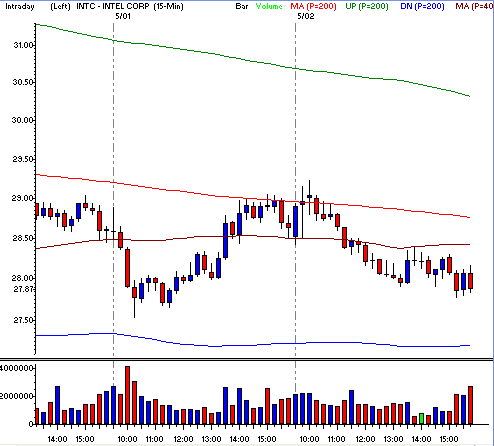Screen dimensions: 494x446
Task: Click the 27.87 last price label
Action: pyautogui.click(x=23, y=289)
